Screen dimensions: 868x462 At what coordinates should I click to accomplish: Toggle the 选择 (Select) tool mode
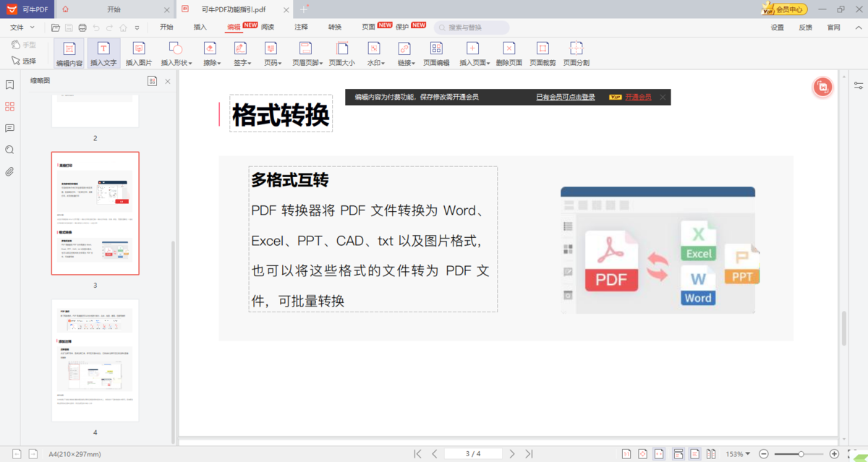(23, 61)
